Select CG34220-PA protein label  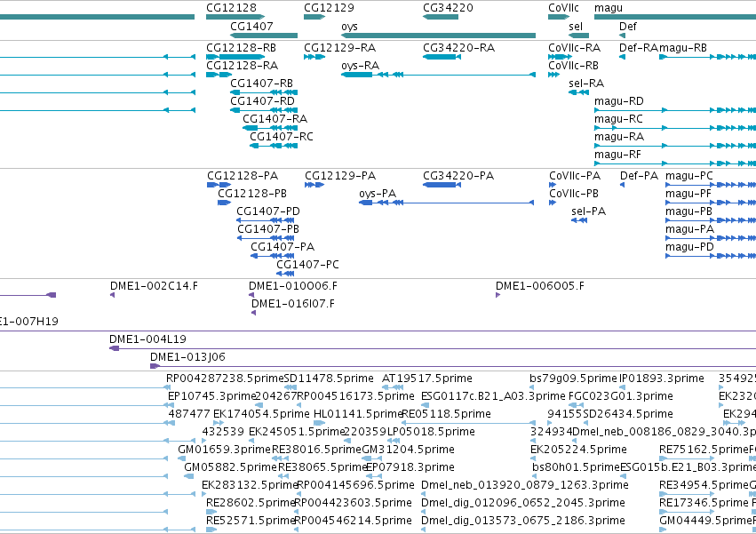click(458, 176)
